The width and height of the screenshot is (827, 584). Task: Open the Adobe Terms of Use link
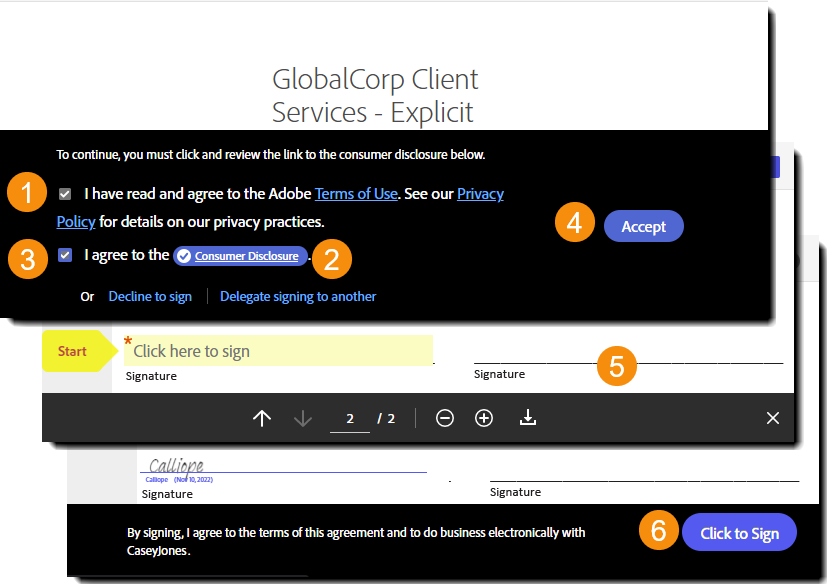pos(356,194)
